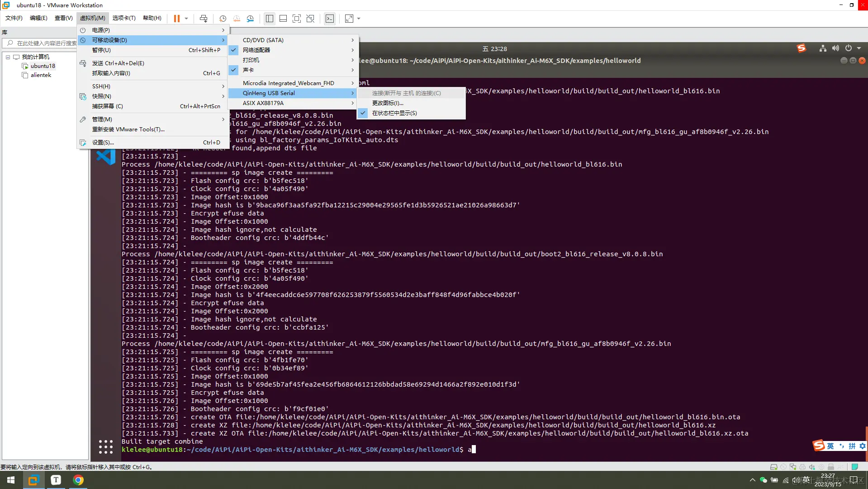Viewport: 868px width, 489px height.
Task: Toggle the thumbnail bar toolbar icon
Action: (x=283, y=19)
